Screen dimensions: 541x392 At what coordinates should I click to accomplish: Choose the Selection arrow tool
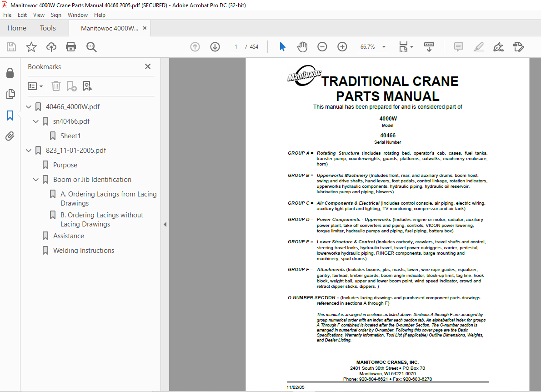(282, 47)
